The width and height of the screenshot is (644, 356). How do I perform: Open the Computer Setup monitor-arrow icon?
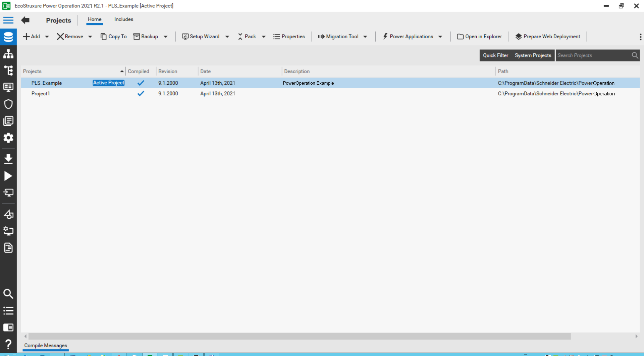pyautogui.click(x=8, y=192)
